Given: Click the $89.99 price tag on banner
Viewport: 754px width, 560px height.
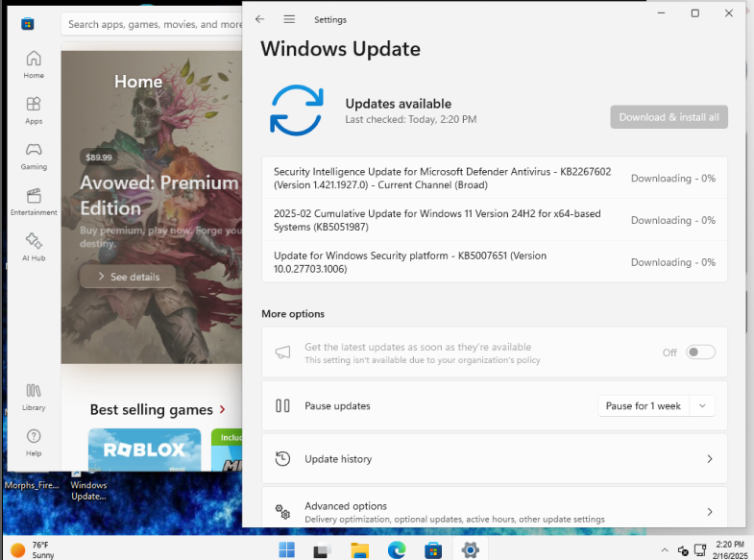Looking at the screenshot, I should click(x=99, y=158).
